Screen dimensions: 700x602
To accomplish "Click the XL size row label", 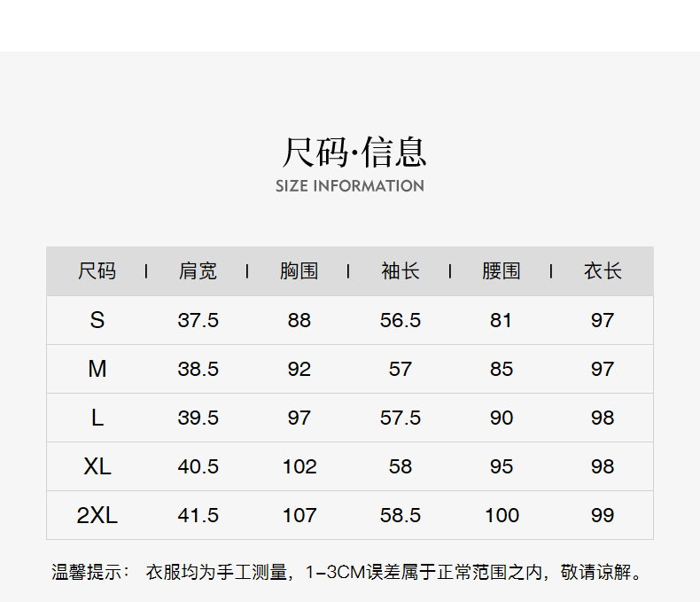I will [x=97, y=466].
